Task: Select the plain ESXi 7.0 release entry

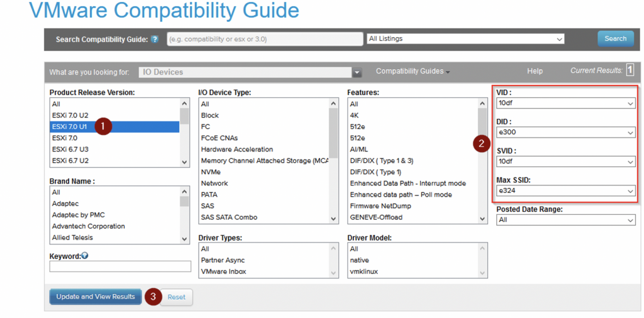Action: click(114, 138)
